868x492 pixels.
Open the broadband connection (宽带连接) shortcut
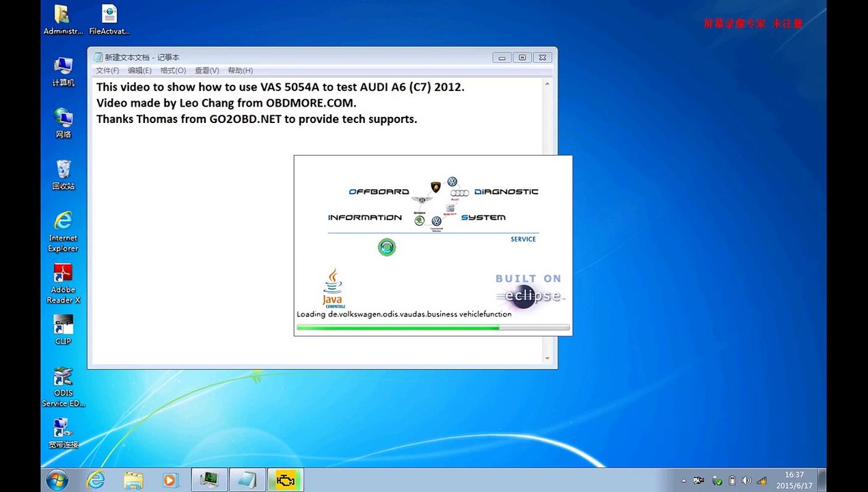pos(63,433)
